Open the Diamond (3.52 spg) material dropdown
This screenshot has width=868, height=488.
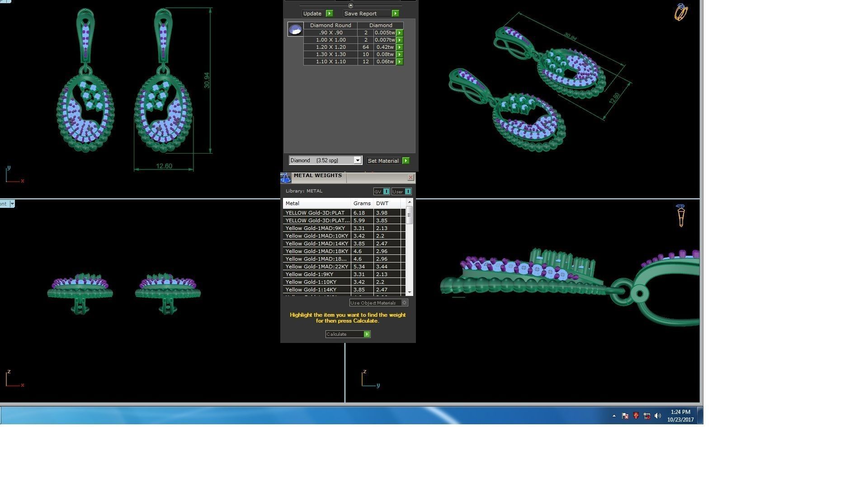(x=357, y=160)
